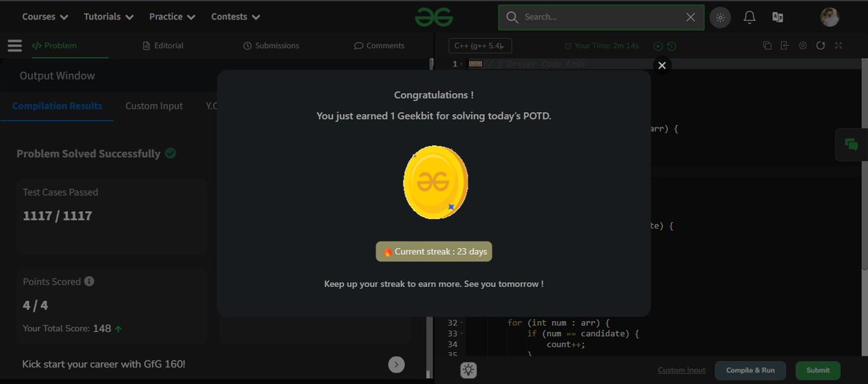Click the lightbulb hint icon
This screenshot has width=868, height=384.
click(469, 370)
